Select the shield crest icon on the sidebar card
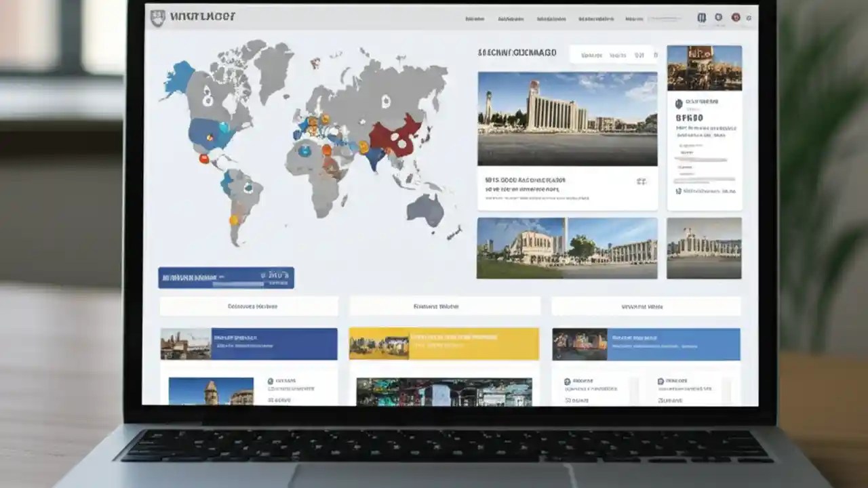This screenshot has height=488, width=868. 679,103
